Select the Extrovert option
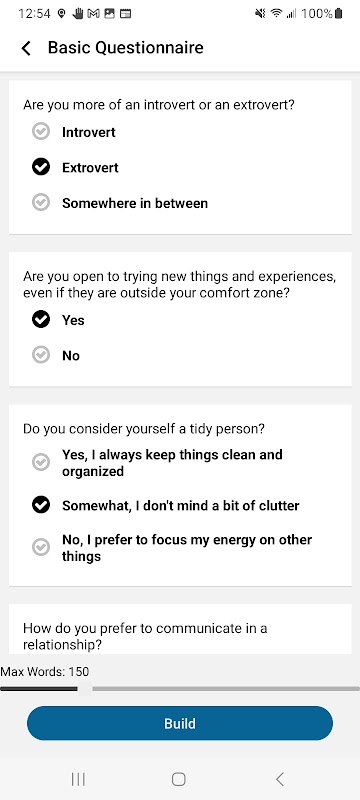This screenshot has height=800, width=360. [75, 167]
